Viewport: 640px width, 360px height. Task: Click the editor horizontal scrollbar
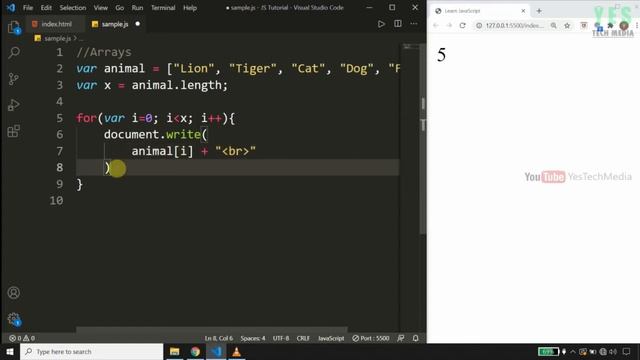click(x=211, y=329)
